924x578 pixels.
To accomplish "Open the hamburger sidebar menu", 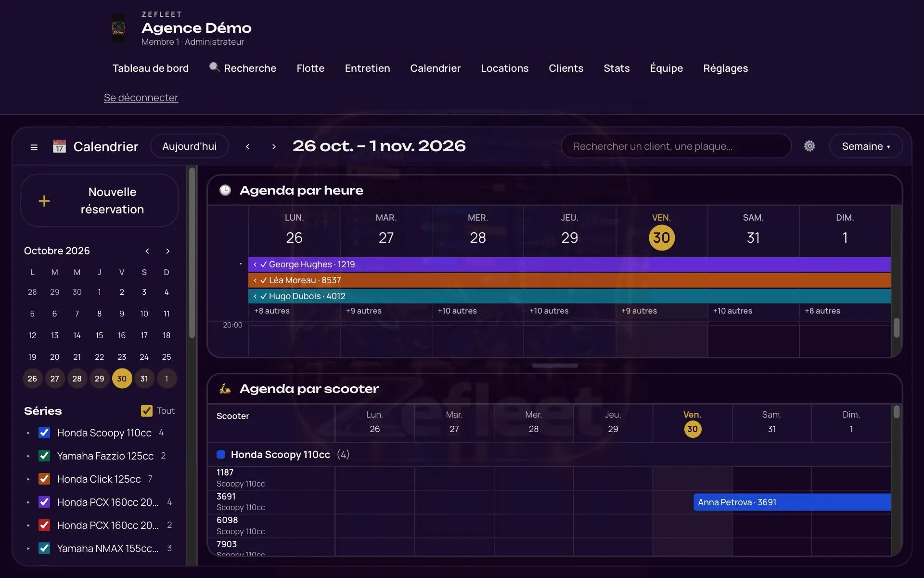I will pyautogui.click(x=34, y=147).
